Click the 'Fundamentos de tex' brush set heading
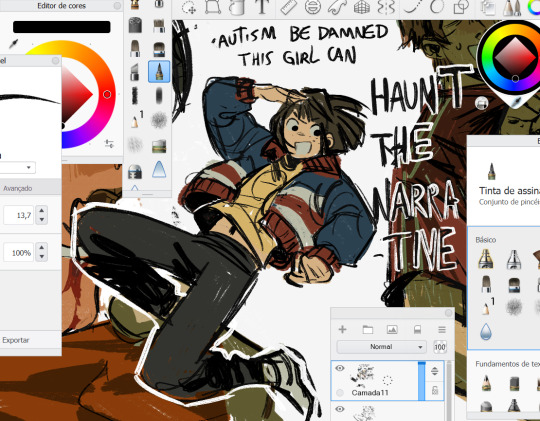 tap(508, 364)
